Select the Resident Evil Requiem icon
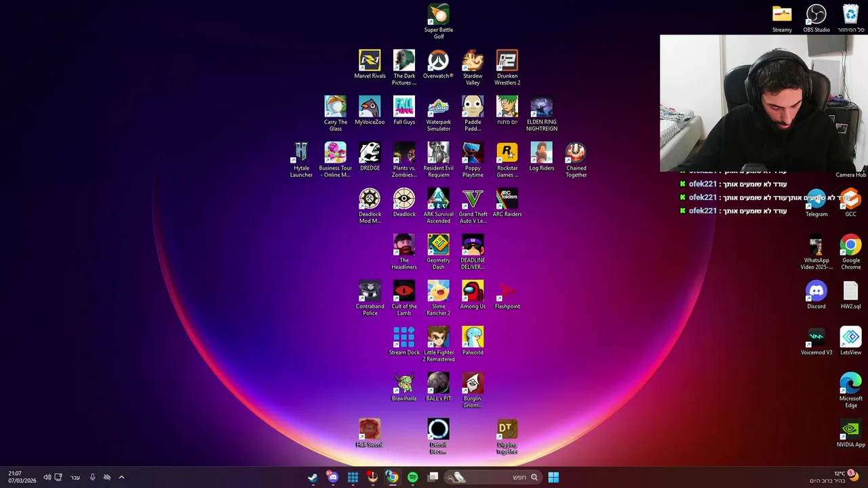The image size is (868, 488). (x=438, y=160)
